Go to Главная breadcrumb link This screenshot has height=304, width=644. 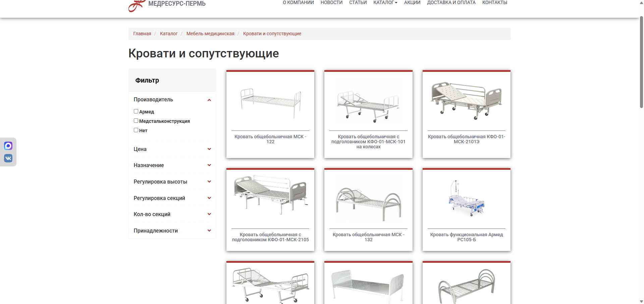coord(142,34)
